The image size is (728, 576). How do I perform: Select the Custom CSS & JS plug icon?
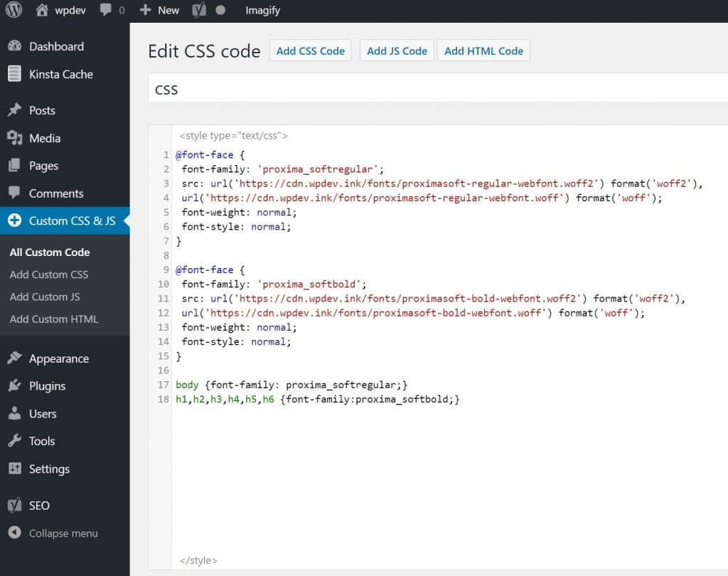[16, 220]
